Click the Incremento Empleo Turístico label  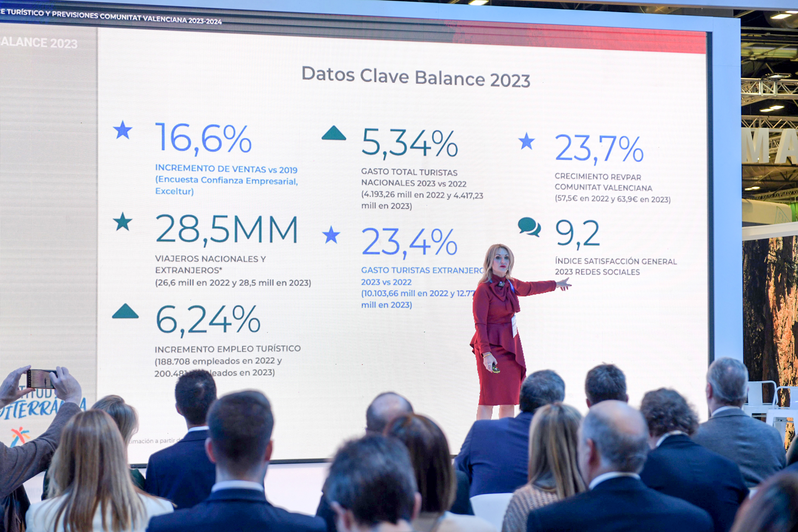click(x=228, y=349)
